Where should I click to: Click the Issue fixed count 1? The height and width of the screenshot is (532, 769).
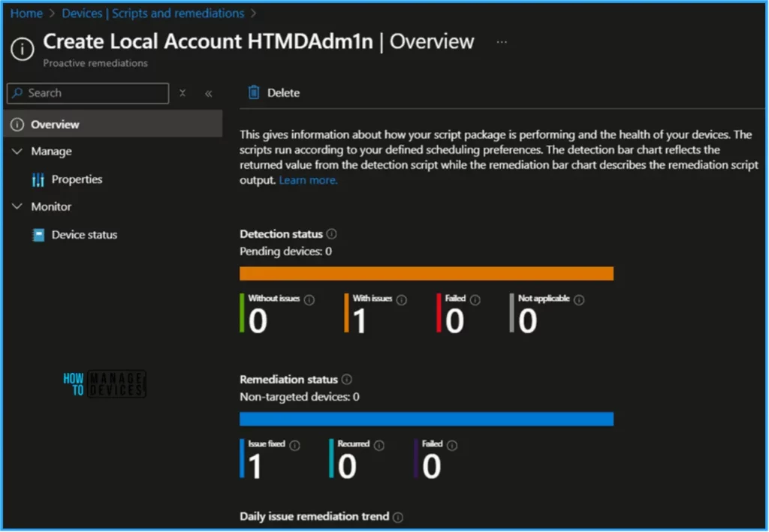click(255, 467)
